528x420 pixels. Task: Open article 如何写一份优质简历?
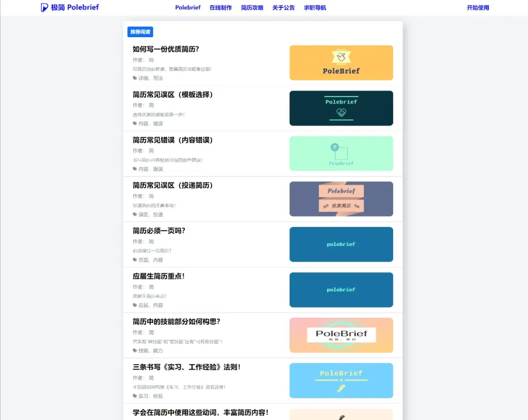tap(166, 49)
